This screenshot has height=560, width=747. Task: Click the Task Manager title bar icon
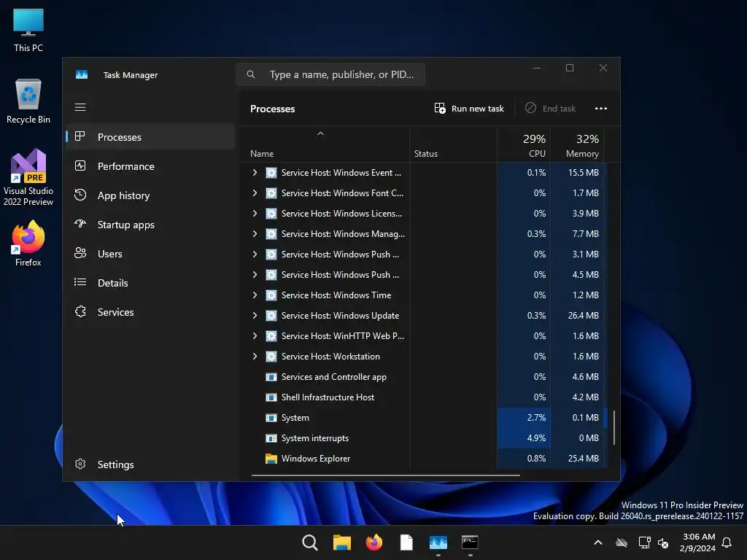82,75
